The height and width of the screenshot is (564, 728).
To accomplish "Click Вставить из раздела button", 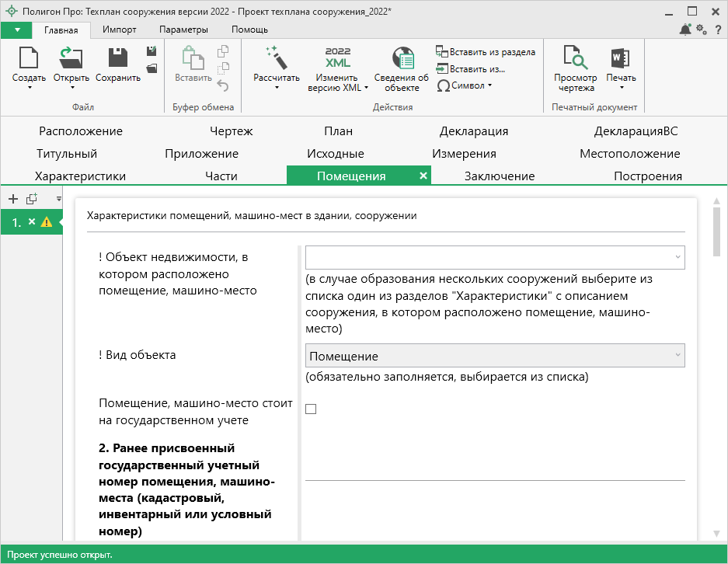I will pos(486,52).
